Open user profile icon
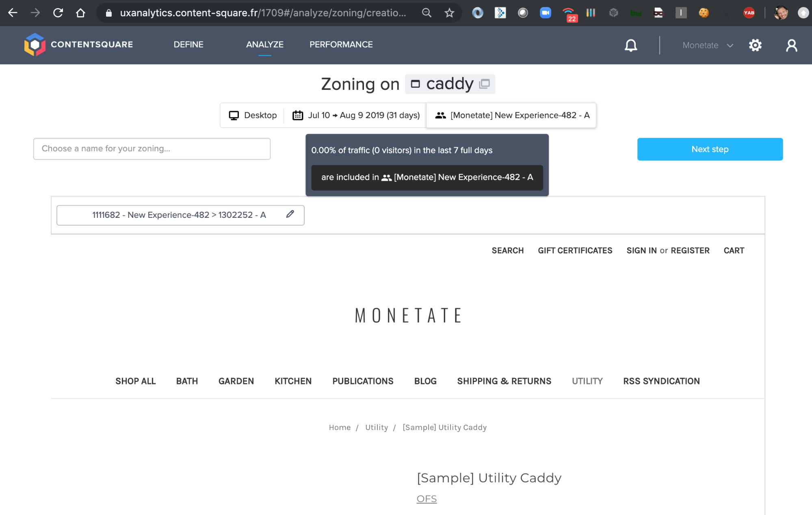This screenshot has width=812, height=515. pyautogui.click(x=791, y=45)
